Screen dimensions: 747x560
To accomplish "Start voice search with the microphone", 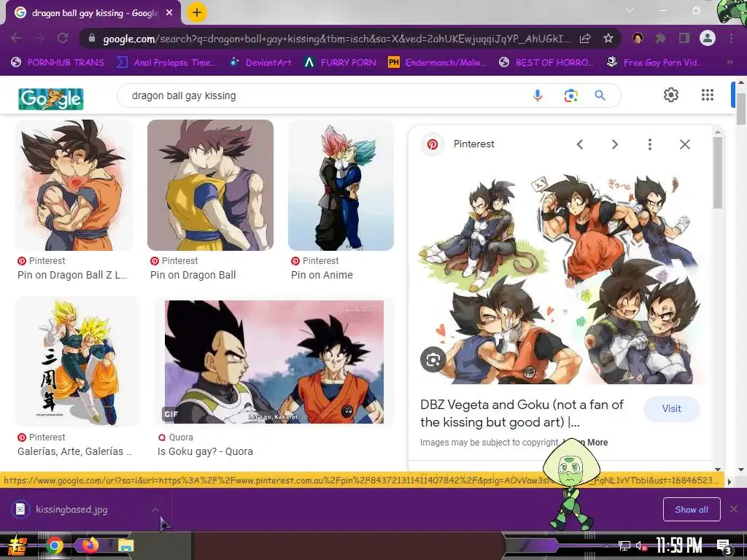I will (x=538, y=96).
